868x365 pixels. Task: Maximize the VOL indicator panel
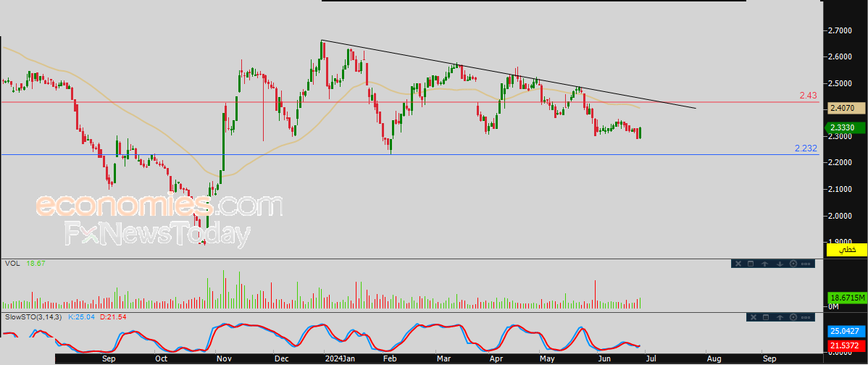(751, 264)
